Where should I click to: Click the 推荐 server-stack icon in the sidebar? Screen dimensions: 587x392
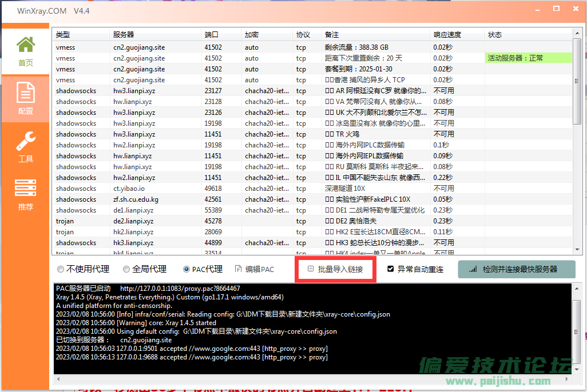[25, 189]
